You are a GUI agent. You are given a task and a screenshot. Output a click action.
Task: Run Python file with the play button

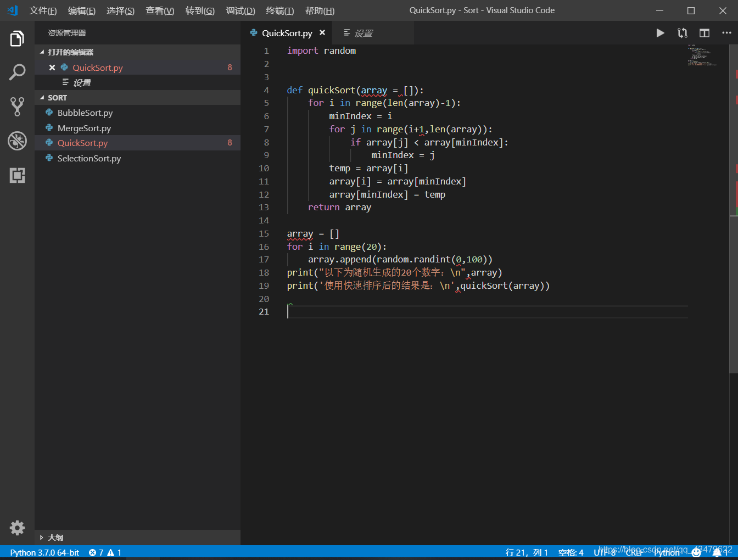pyautogui.click(x=660, y=33)
